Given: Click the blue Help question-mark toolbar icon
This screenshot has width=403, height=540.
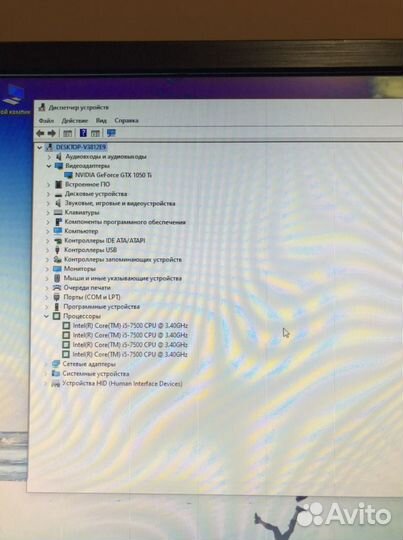Looking at the screenshot, I should (83, 133).
